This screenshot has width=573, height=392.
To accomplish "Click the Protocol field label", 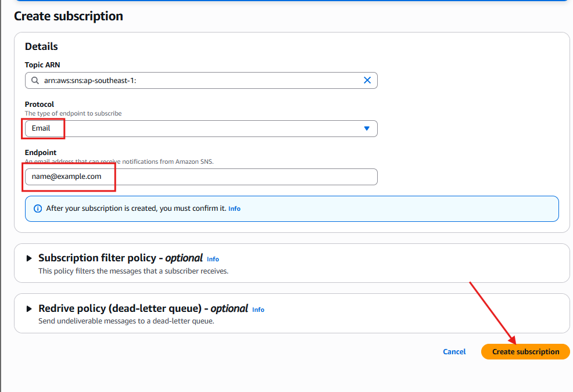I will tap(40, 105).
